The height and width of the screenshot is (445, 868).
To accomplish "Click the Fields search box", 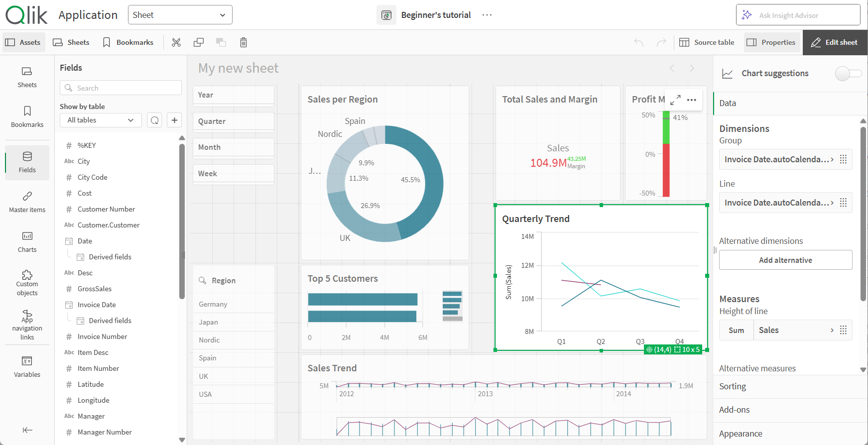I will (121, 88).
